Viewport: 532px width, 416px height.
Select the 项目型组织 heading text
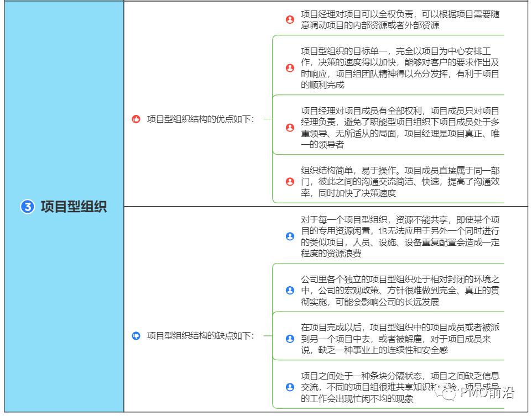(74, 207)
